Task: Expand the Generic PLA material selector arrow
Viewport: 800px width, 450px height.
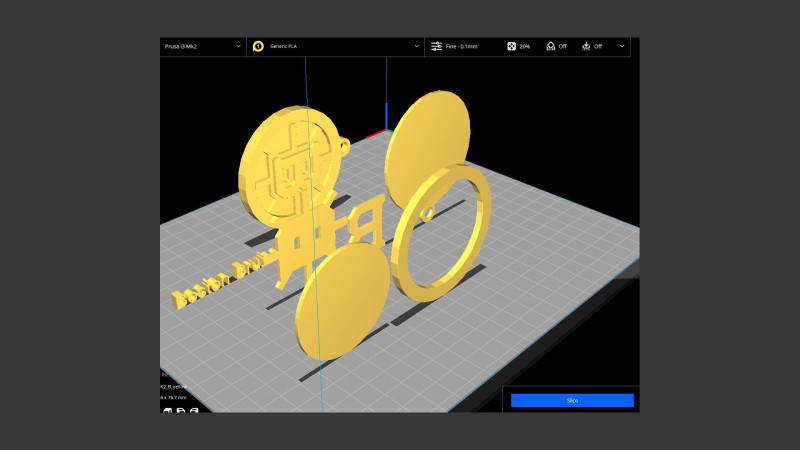Action: pos(417,46)
